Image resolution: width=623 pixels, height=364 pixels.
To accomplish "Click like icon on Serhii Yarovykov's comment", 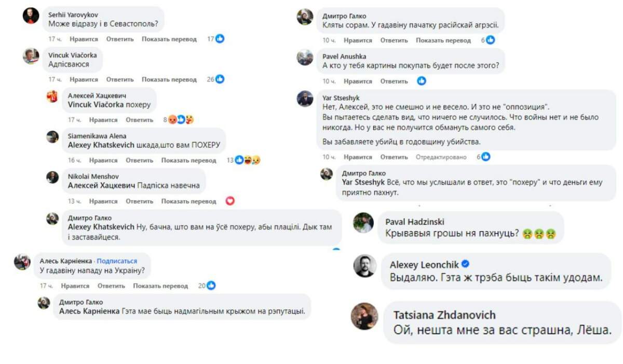I will tap(220, 39).
